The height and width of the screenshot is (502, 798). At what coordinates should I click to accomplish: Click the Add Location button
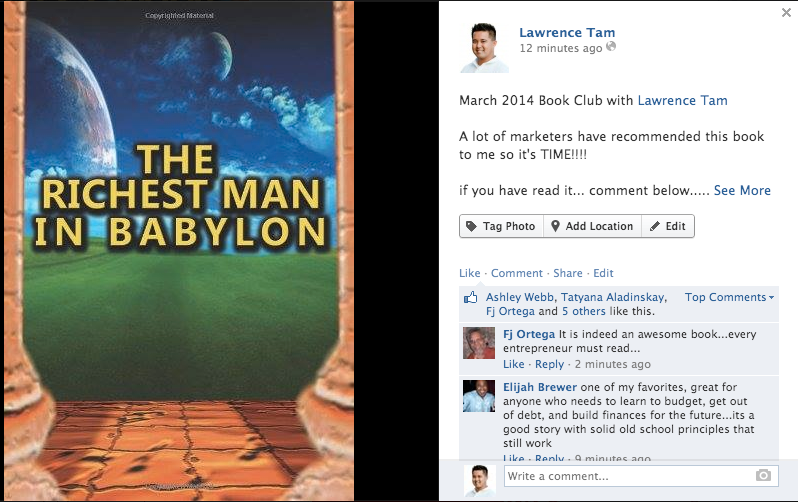coord(593,226)
